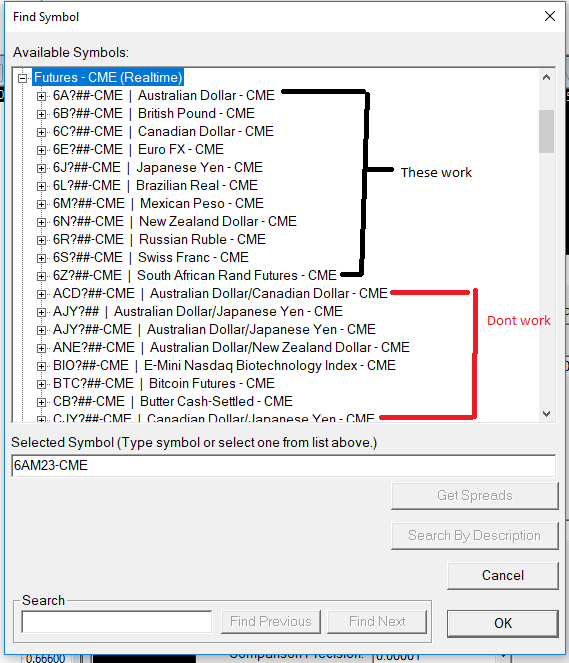
Task: Select the ACD Australian Dollar/Canadian Dollar symbol
Action: pyautogui.click(x=220, y=293)
